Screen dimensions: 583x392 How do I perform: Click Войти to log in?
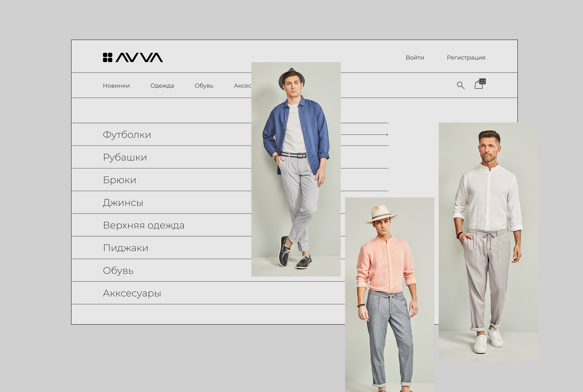point(415,58)
